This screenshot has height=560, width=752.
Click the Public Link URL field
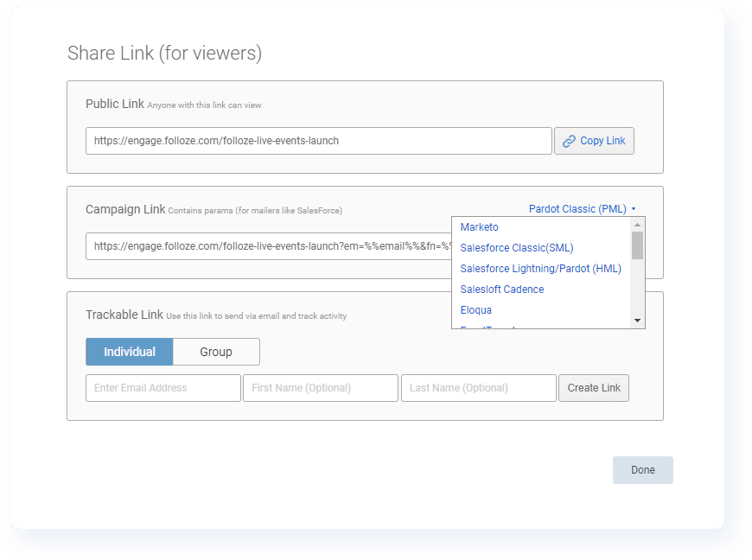(318, 141)
